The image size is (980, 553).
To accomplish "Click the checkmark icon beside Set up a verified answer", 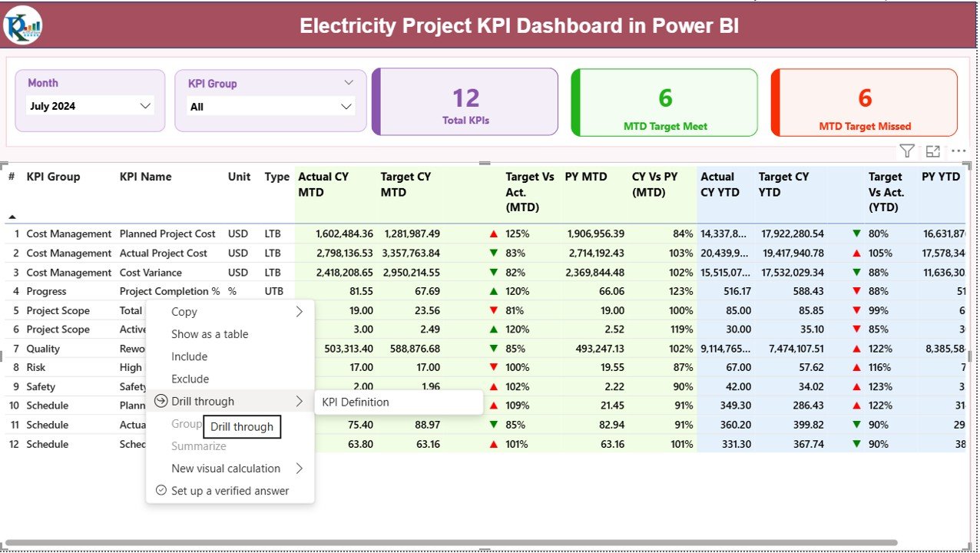I will [161, 490].
